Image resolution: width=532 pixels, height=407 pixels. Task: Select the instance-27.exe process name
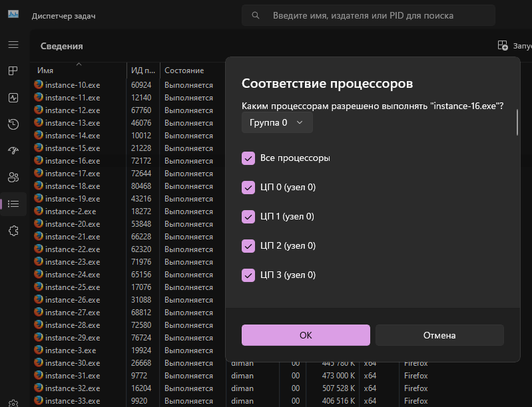pos(73,313)
